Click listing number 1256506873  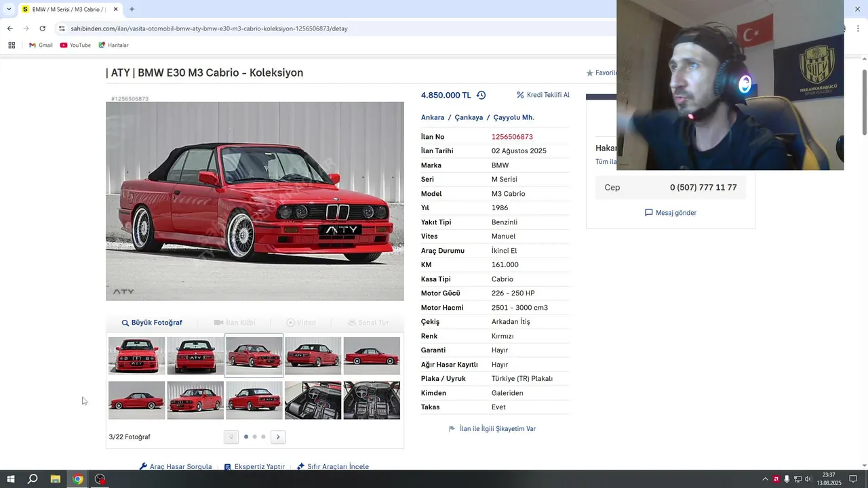[x=512, y=137]
